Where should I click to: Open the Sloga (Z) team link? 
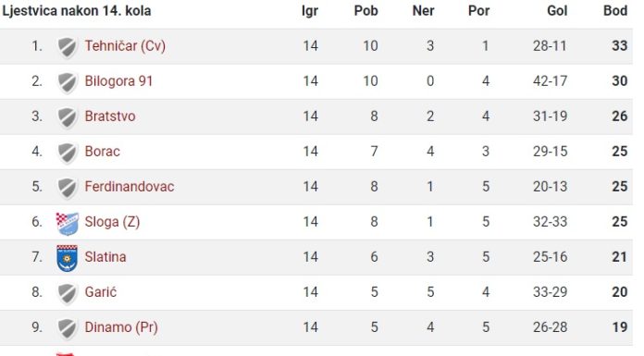pyautogui.click(x=112, y=222)
